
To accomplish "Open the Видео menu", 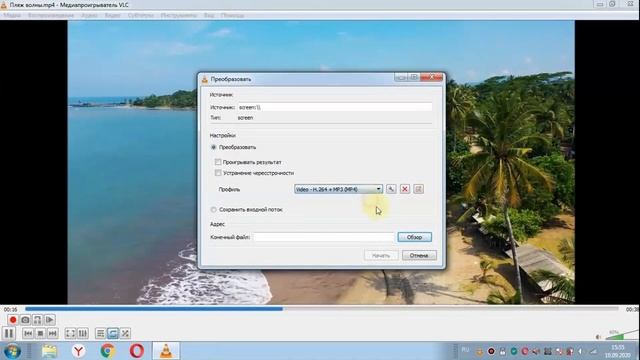I will tap(112, 16).
